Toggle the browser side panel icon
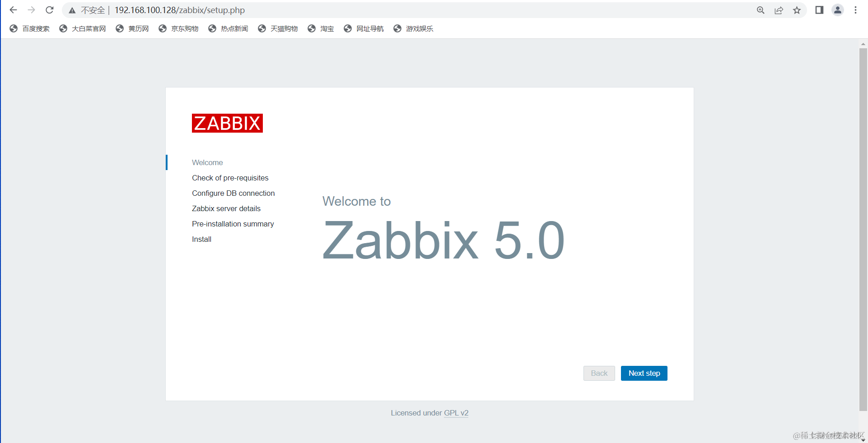The image size is (868, 443). pyautogui.click(x=819, y=10)
